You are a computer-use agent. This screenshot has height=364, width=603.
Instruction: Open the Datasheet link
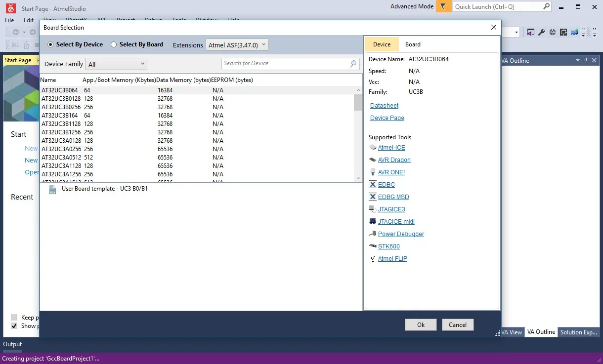(x=384, y=106)
